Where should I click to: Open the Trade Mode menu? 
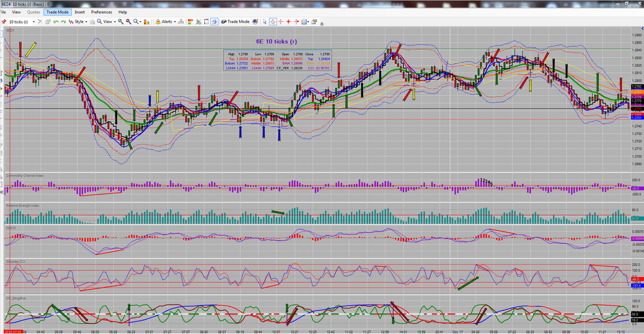click(57, 12)
